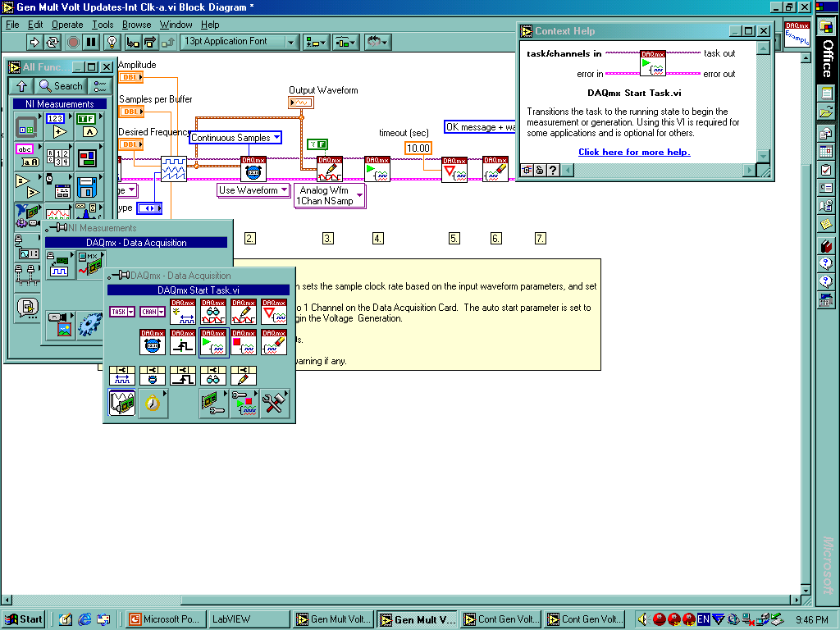This screenshot has height=630, width=840.
Task: Open the Structures subpalette
Action: (27, 126)
